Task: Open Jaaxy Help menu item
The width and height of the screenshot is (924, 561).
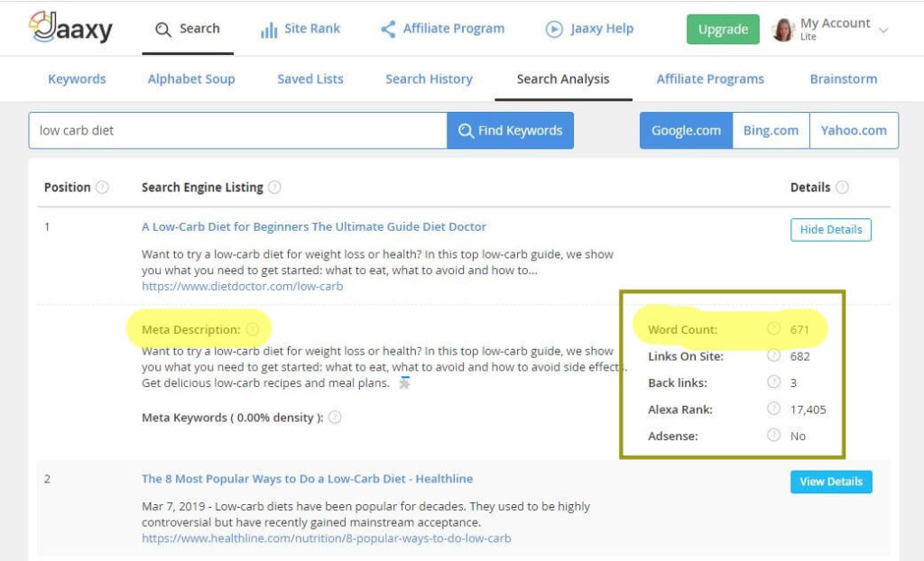Action: tap(589, 29)
